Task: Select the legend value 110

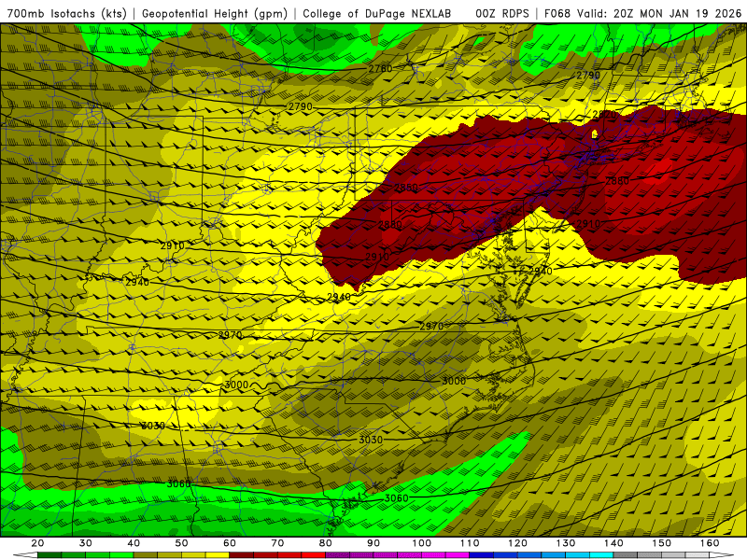Action: click(470, 543)
